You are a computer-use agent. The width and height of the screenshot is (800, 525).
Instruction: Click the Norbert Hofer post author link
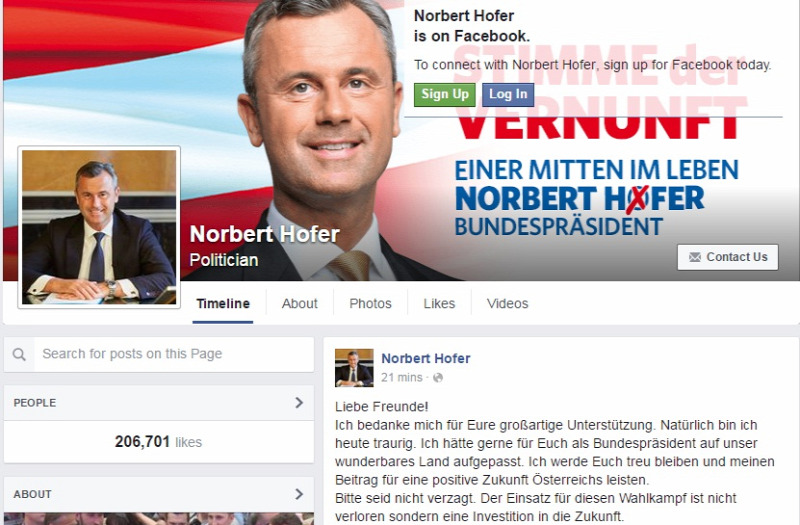(x=426, y=359)
